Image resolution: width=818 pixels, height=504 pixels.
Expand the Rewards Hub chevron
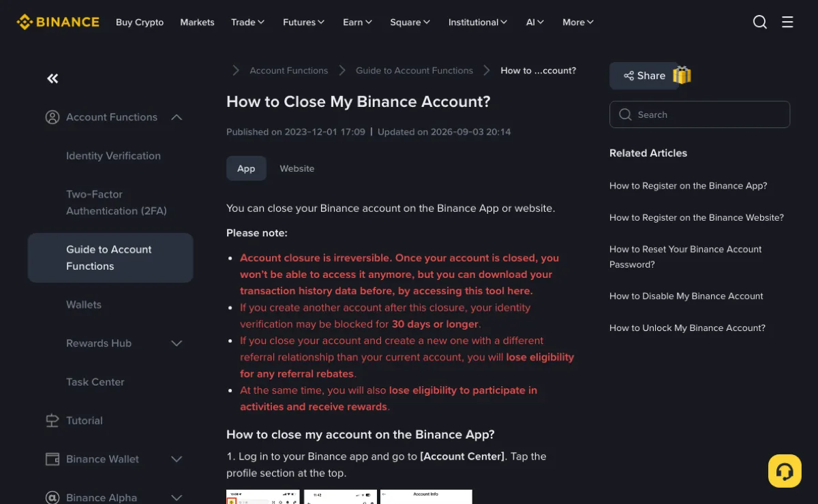(x=177, y=343)
